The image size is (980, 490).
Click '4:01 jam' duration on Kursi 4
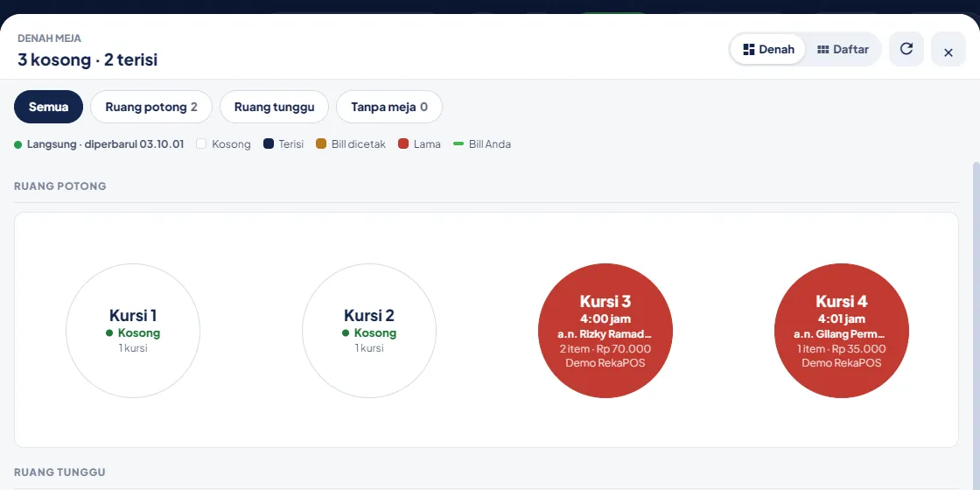click(x=842, y=318)
